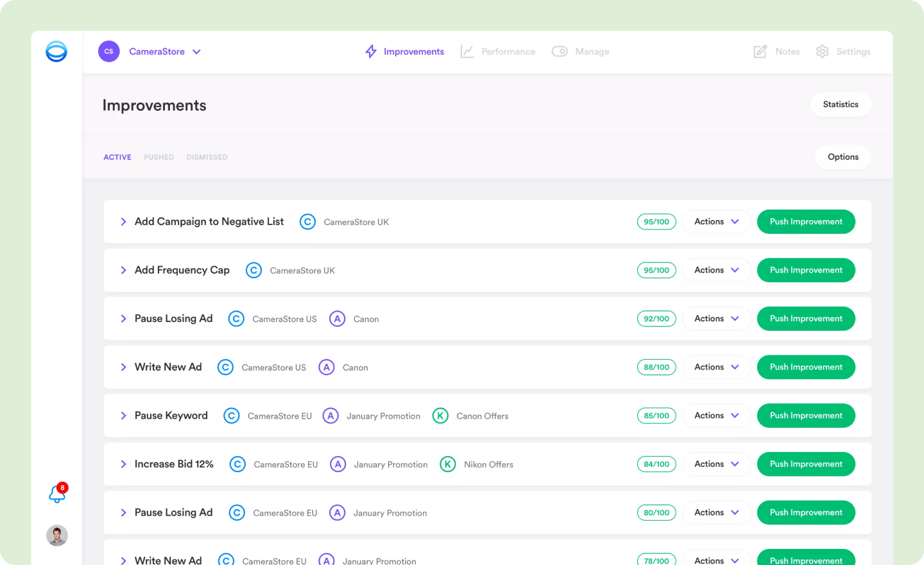The image size is (924, 565).
Task: Click the Statistics button
Action: click(x=840, y=105)
